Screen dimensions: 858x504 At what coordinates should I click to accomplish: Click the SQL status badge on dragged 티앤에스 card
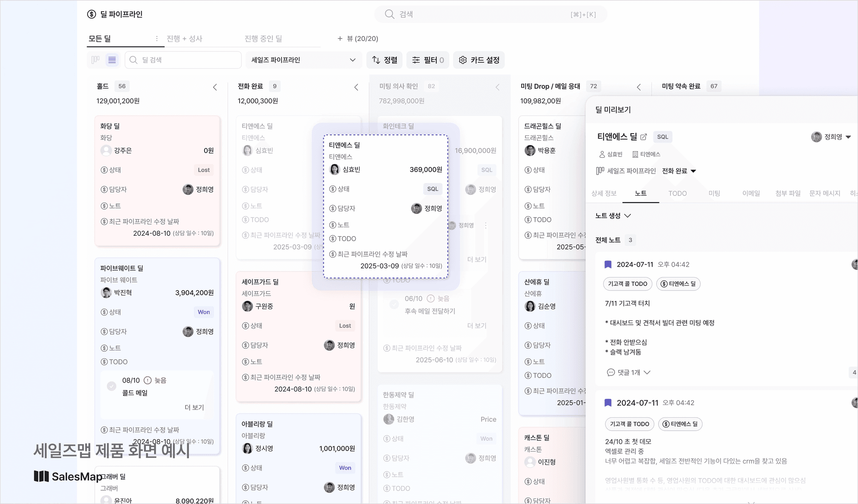pyautogui.click(x=432, y=189)
